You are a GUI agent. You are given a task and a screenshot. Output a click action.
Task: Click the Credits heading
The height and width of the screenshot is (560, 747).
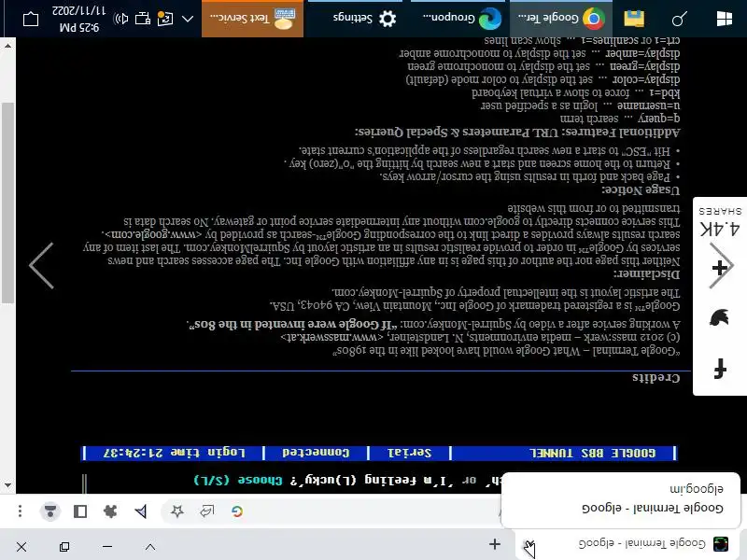tap(656, 378)
